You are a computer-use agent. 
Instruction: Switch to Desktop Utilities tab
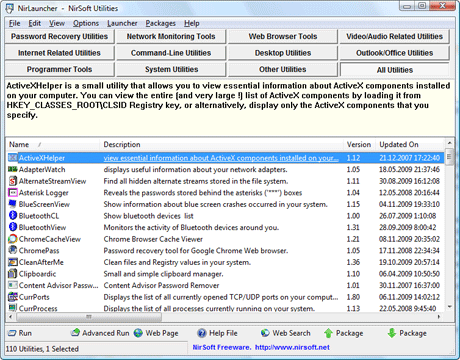click(x=283, y=53)
